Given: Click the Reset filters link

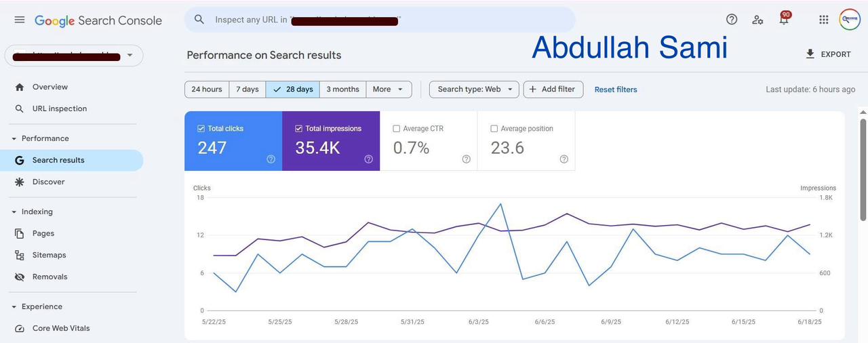Looking at the screenshot, I should (x=616, y=89).
